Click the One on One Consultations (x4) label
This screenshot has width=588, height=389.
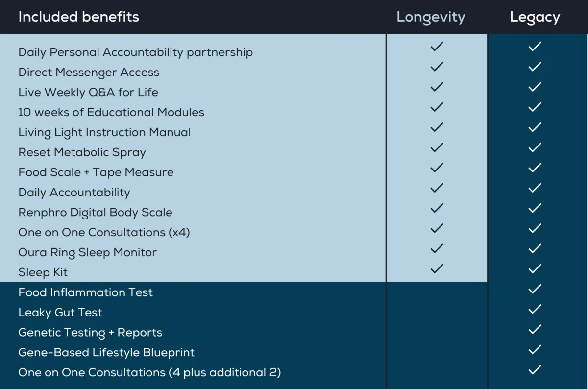(x=104, y=233)
